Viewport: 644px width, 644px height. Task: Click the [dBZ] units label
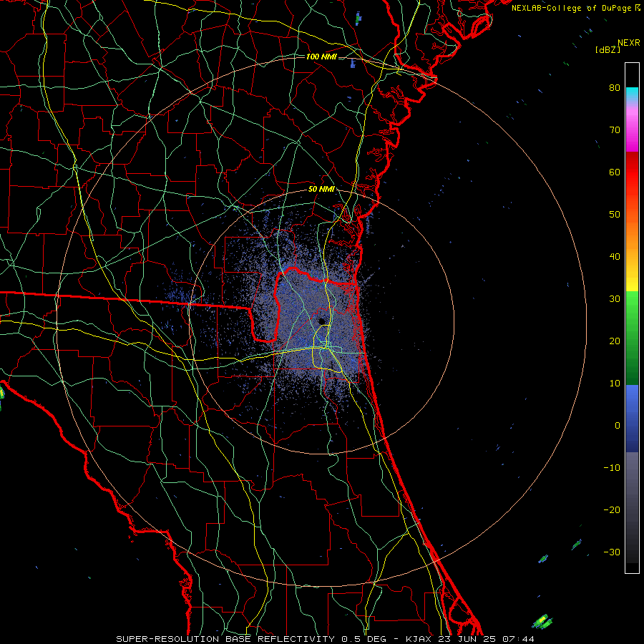pyautogui.click(x=608, y=49)
